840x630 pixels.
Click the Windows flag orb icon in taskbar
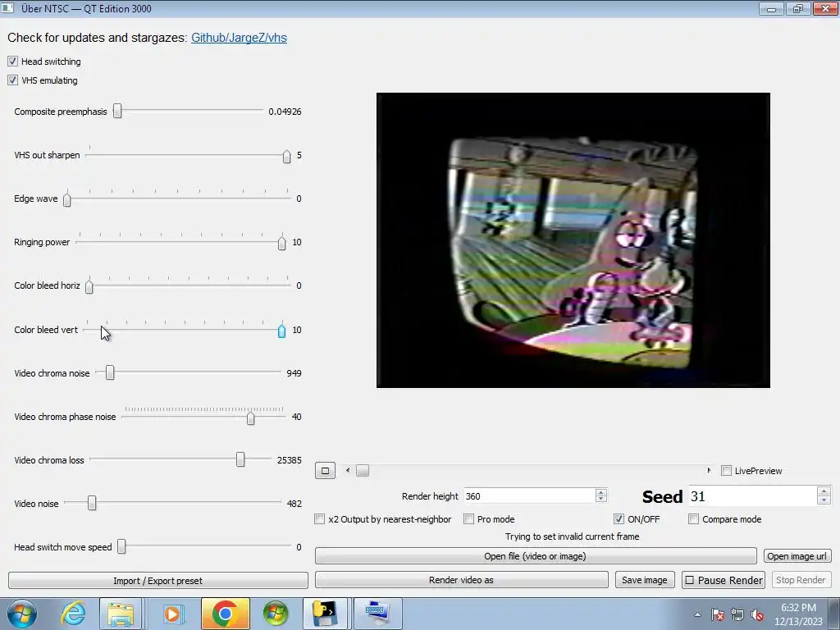pos(276,614)
